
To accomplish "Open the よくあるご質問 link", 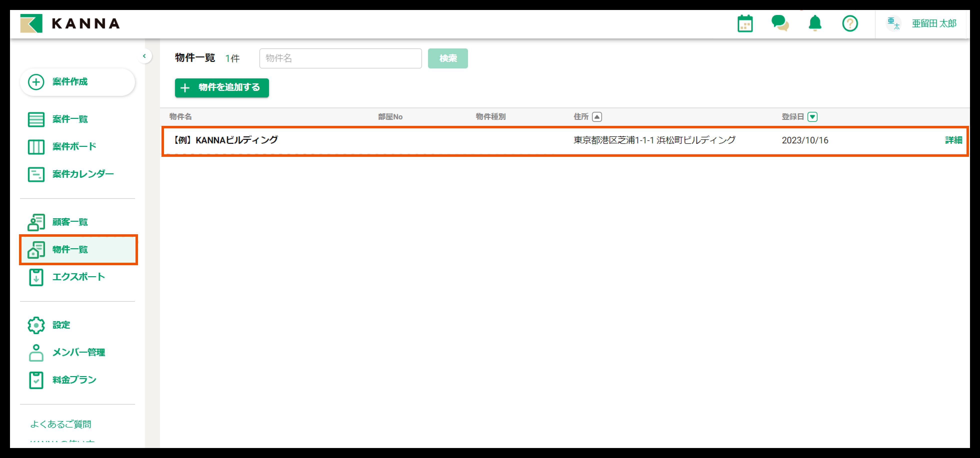I will [61, 424].
